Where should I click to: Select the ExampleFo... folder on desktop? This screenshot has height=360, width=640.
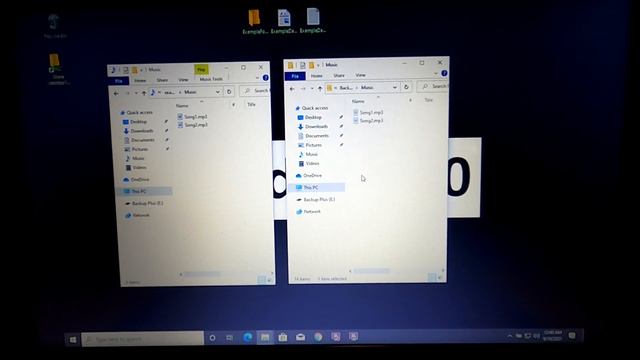[x=255, y=22]
